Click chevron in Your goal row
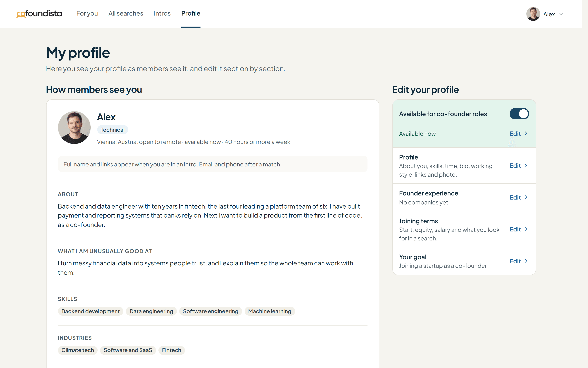 click(x=526, y=261)
